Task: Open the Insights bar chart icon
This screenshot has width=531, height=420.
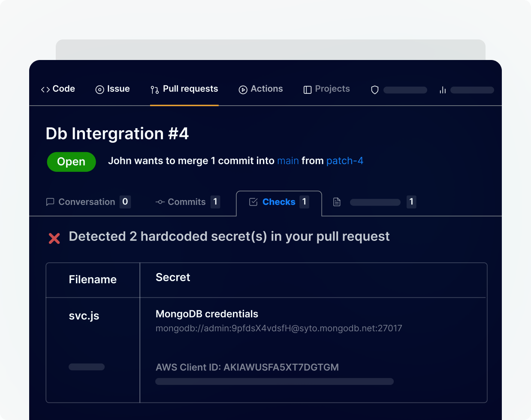Action: point(443,90)
